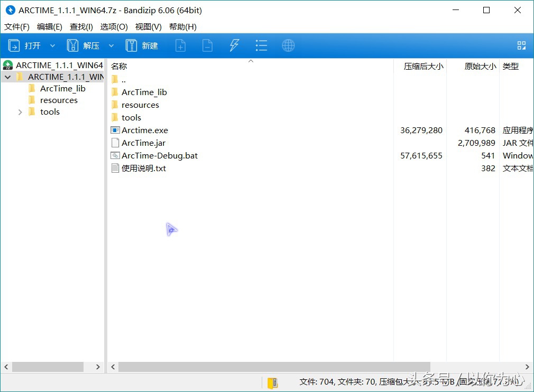The width and height of the screenshot is (534, 392).
Task: Click the layout grid icon at toolbar's right end
Action: click(x=521, y=45)
